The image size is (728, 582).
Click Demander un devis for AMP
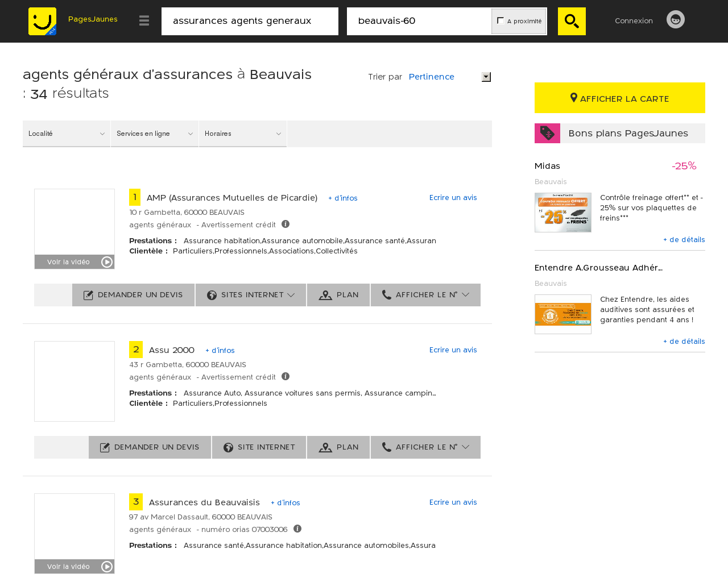[133, 295]
